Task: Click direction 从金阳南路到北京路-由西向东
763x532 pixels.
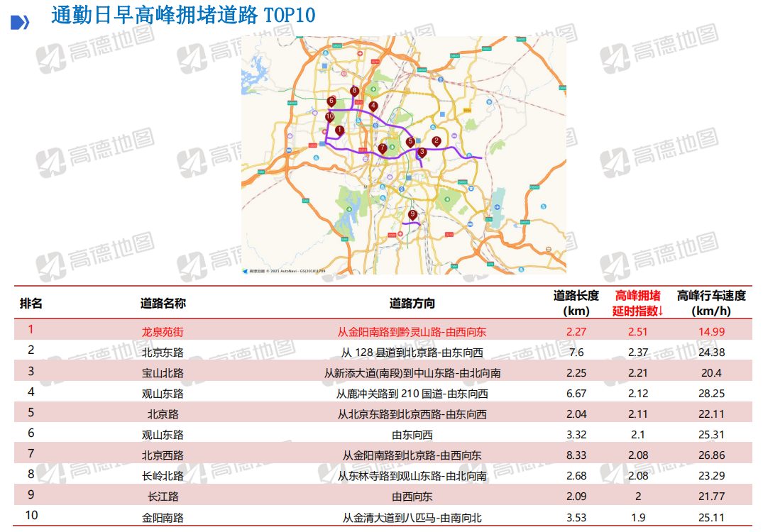Action: (412, 455)
